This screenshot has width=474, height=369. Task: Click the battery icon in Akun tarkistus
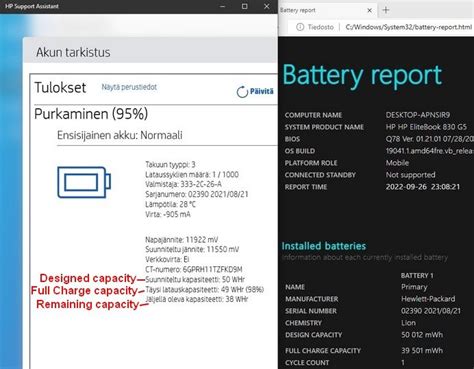click(x=84, y=182)
